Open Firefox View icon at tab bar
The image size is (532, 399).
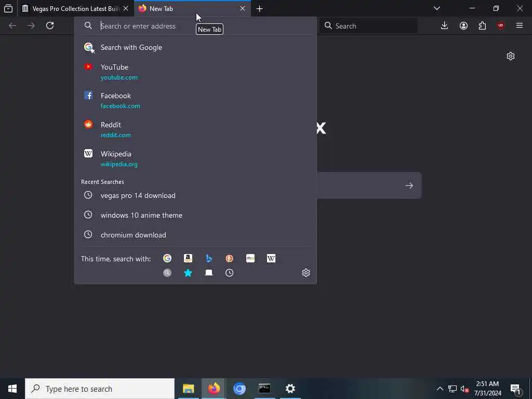pos(8,8)
